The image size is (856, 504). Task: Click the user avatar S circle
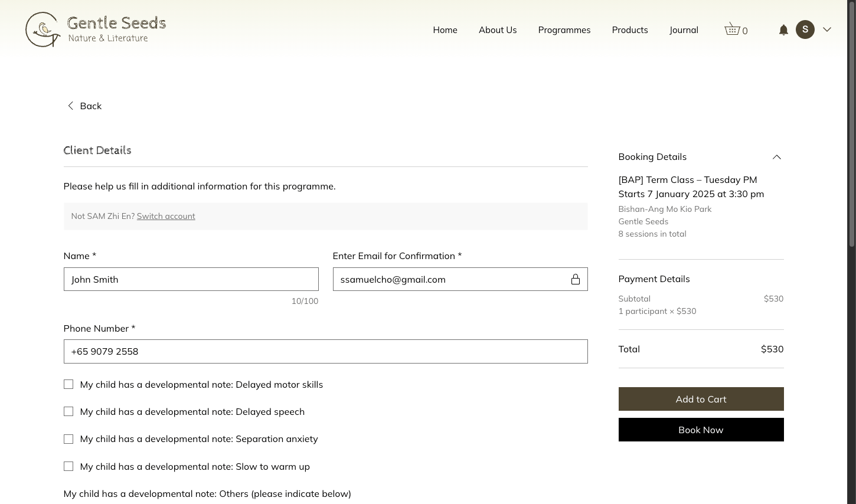tap(805, 30)
